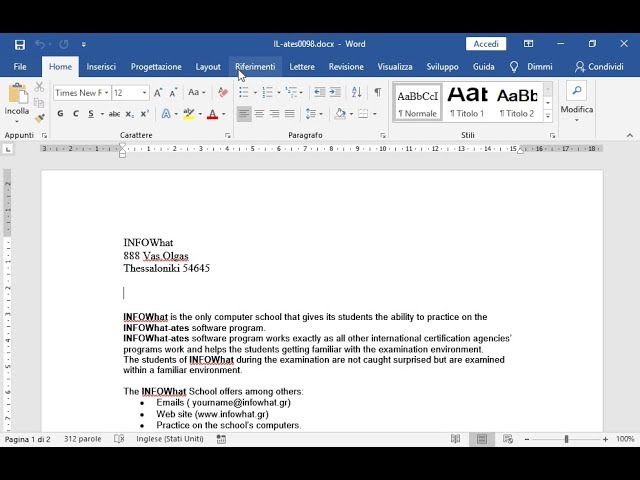640x480 pixels.
Task: Undo the last action
Action: point(40,44)
